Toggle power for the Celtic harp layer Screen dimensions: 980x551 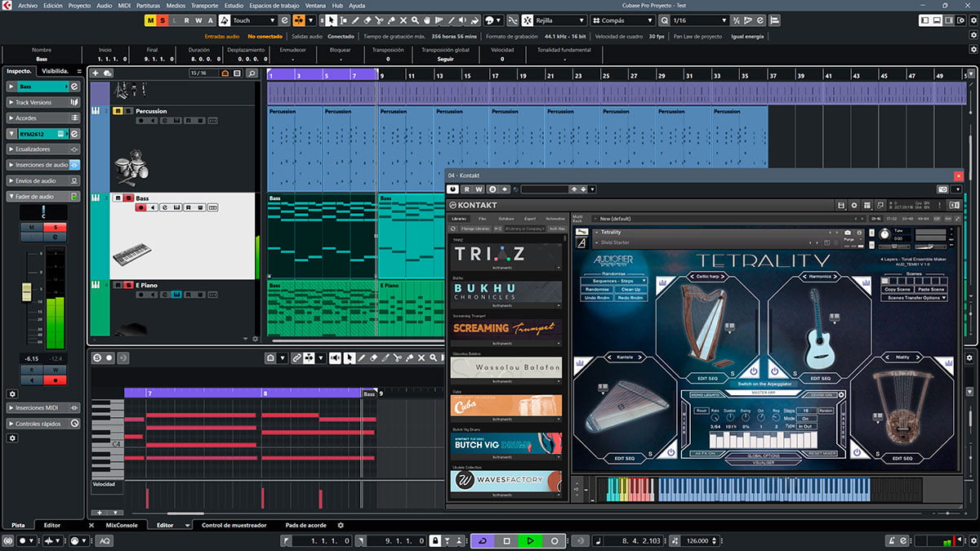point(753,371)
